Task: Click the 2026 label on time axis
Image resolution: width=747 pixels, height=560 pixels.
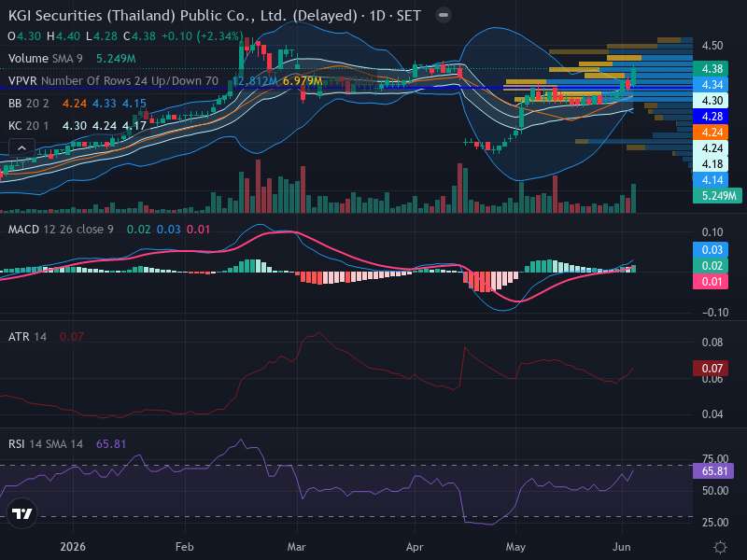Action: 73,547
